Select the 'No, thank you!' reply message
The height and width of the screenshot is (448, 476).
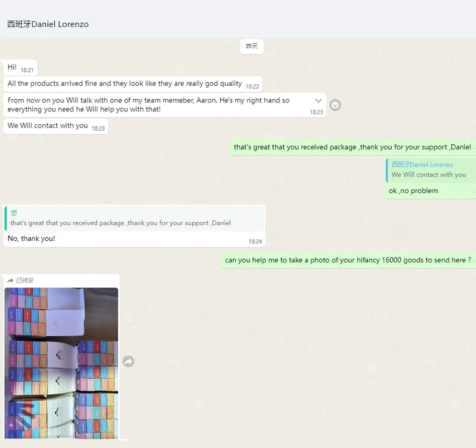pyautogui.click(x=31, y=238)
